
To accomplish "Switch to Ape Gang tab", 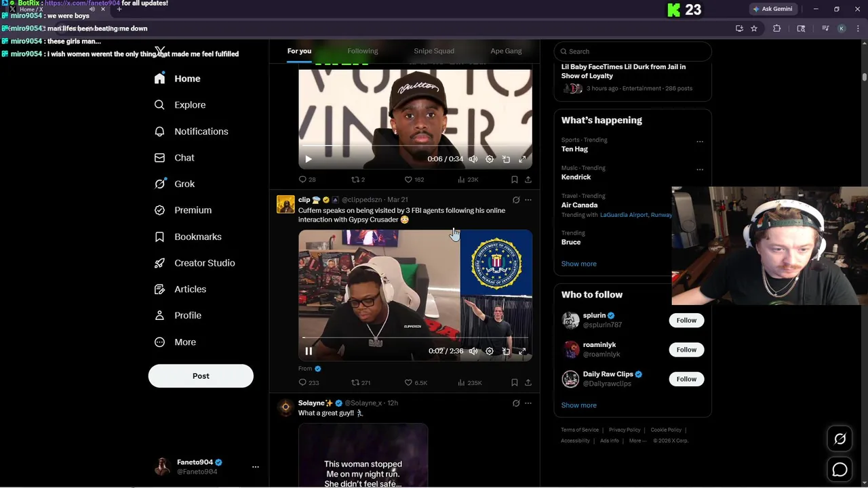I will 506,51.
